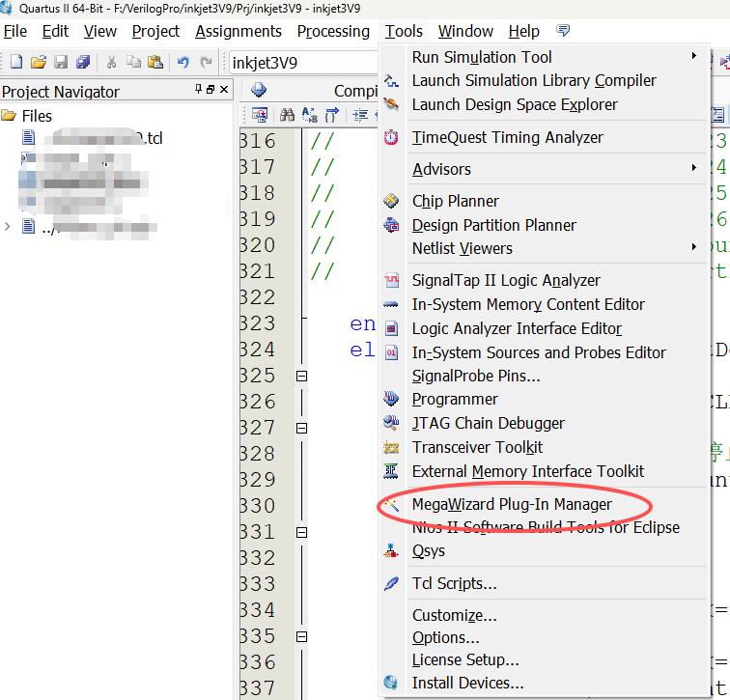Open Options from Tools menu

[x=445, y=637]
